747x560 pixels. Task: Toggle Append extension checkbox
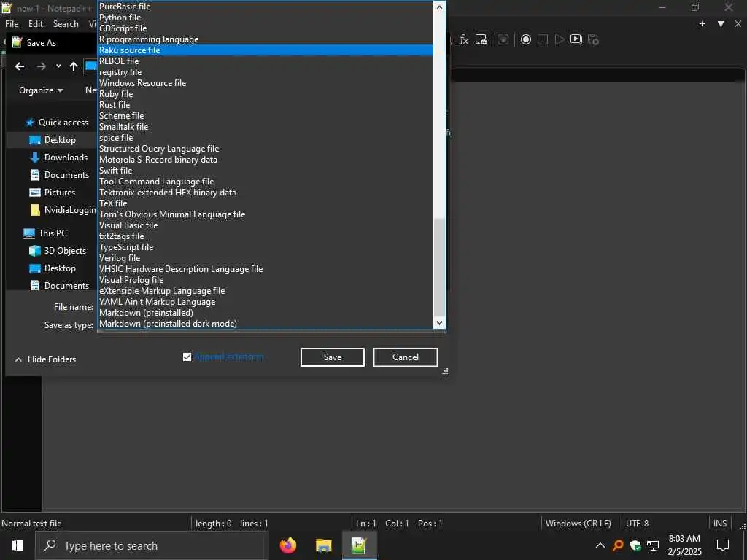click(x=187, y=357)
